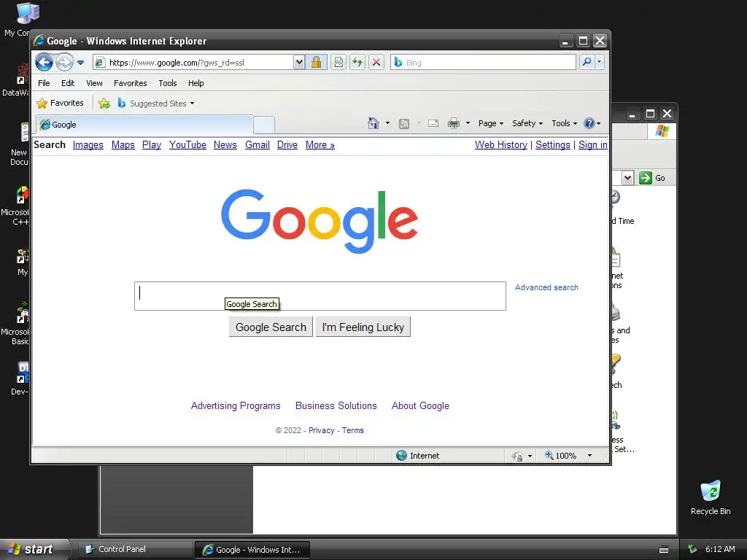Open the Page command bar menu
Viewport: 747px width, 560px height.
[491, 123]
